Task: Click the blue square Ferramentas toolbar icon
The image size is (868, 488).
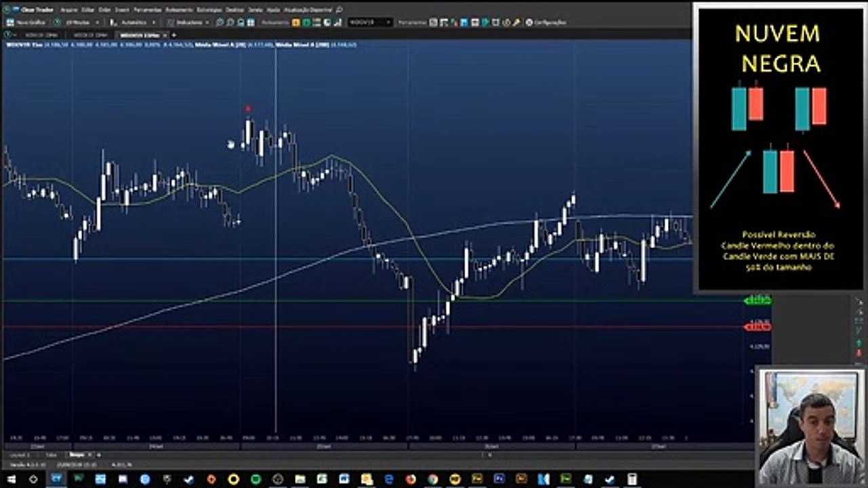Action: click(465, 22)
